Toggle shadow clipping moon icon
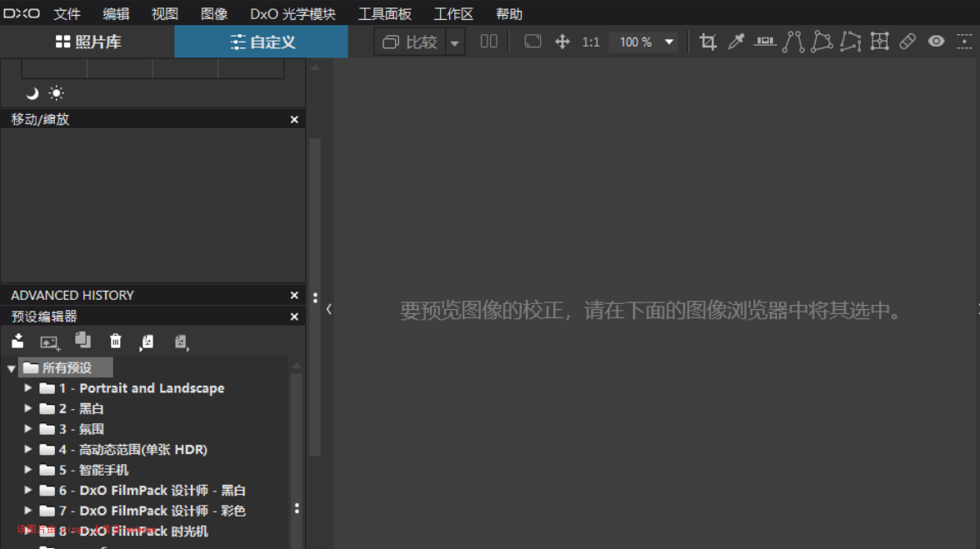The height and width of the screenshot is (549, 980). click(x=32, y=93)
